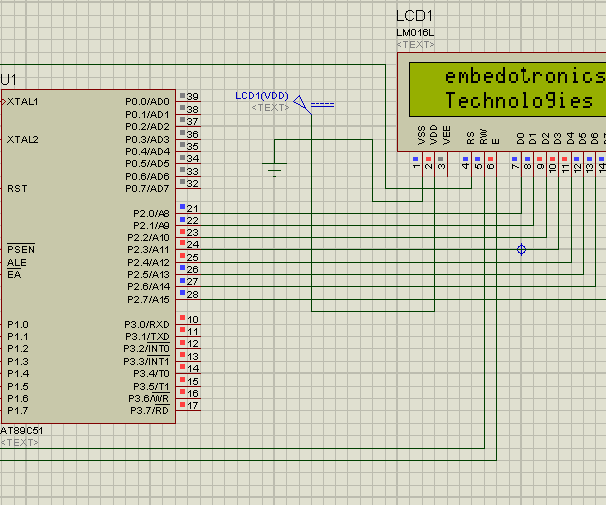The width and height of the screenshot is (606, 505).
Task: Click the <TEXT> placeholder under LCD1(VDD)
Action: pos(270,107)
